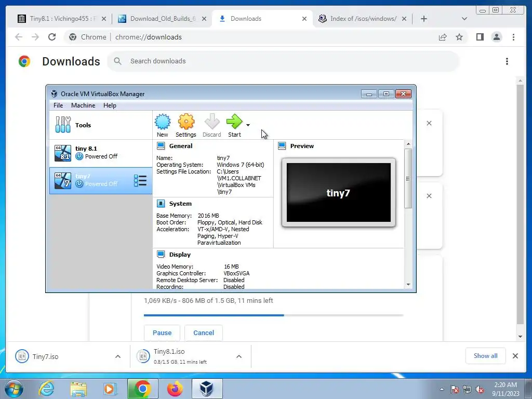Click the General section header
The height and width of the screenshot is (399, 532).
coord(180,146)
